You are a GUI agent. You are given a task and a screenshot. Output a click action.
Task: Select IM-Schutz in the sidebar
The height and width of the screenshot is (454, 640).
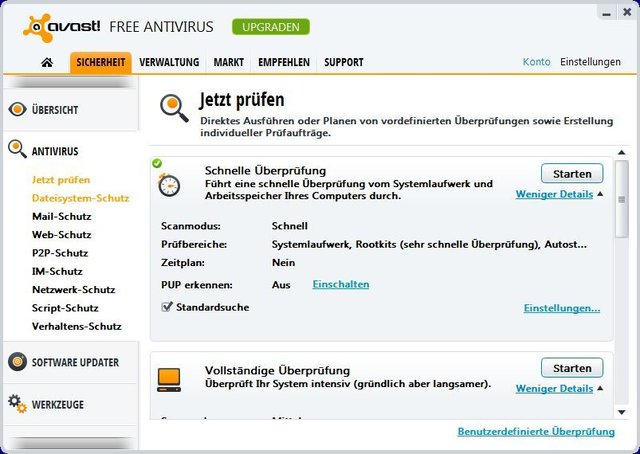pos(57,272)
